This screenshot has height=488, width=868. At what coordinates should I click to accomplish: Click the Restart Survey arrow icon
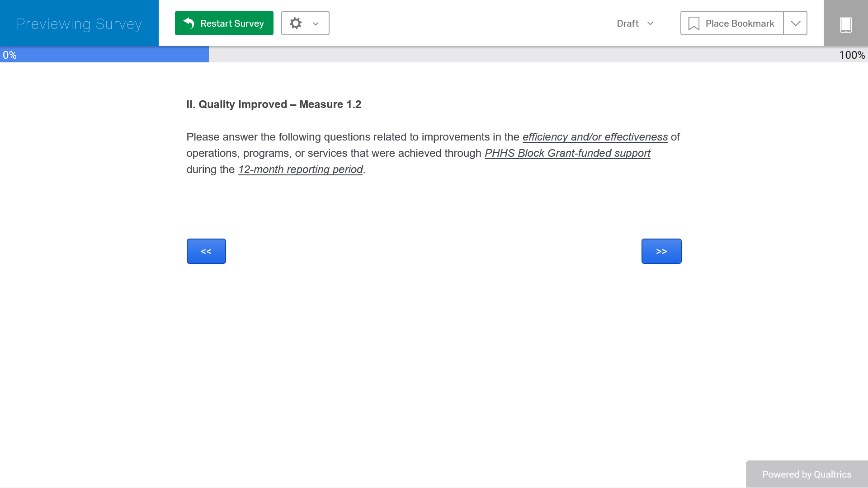[x=189, y=23]
